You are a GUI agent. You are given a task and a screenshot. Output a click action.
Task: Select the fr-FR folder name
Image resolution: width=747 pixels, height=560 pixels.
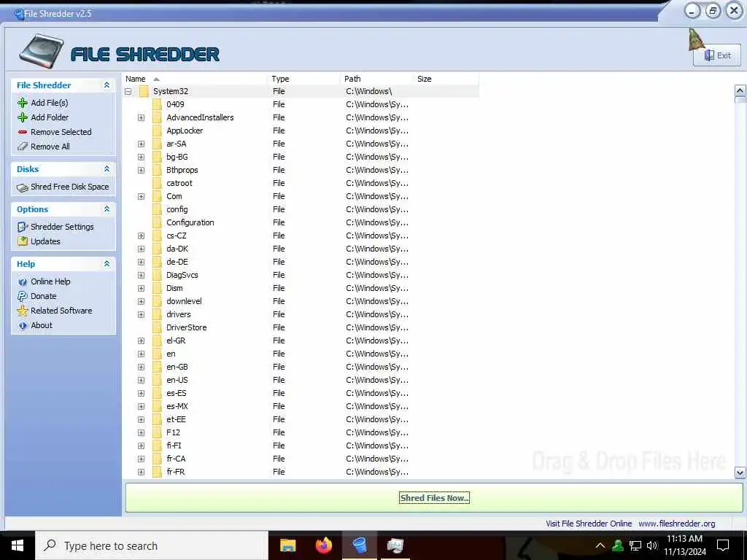coord(175,472)
